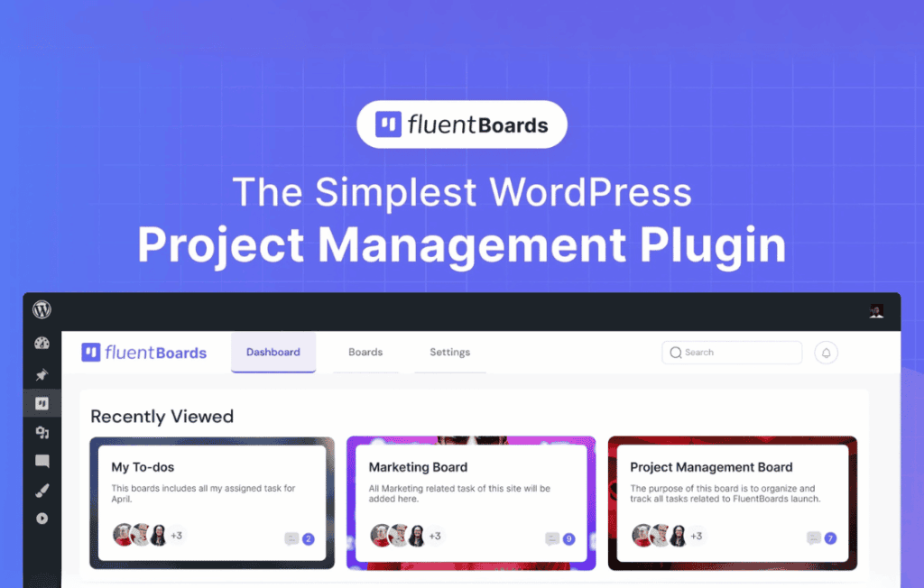Image resolution: width=924 pixels, height=588 pixels.
Task: Click member avatars on My To-dos card
Action: 140,535
